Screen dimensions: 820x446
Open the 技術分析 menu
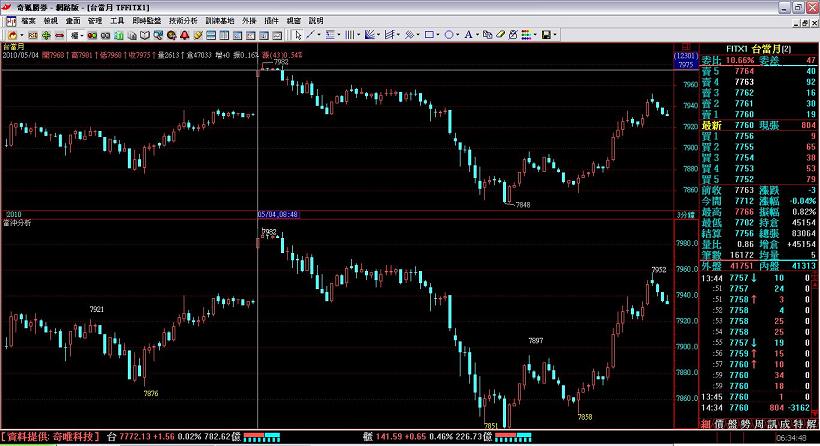pyautogui.click(x=183, y=20)
